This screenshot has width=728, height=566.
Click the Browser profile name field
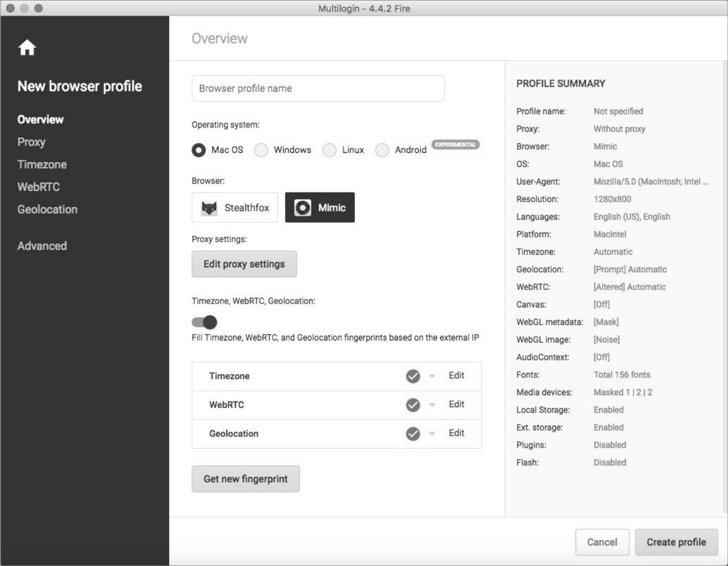318,88
